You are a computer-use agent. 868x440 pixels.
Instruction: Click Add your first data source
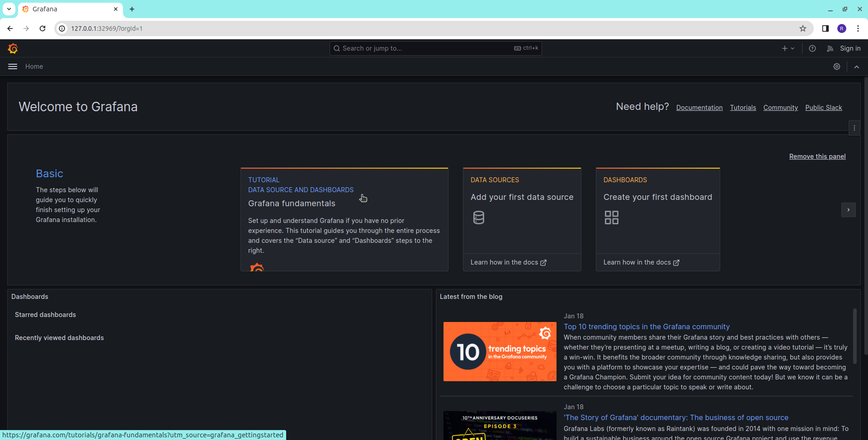click(x=522, y=197)
